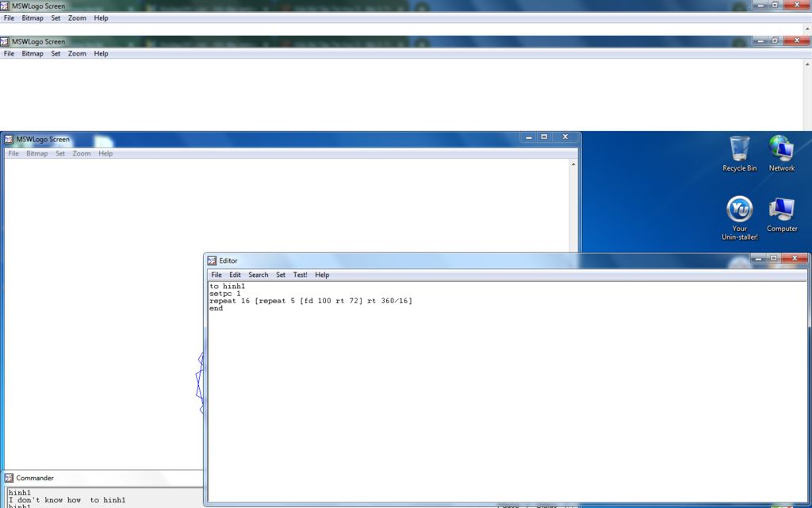Open Set menu in topmost MSWLogo Screen
Viewport: 812px width, 508px height.
click(56, 17)
